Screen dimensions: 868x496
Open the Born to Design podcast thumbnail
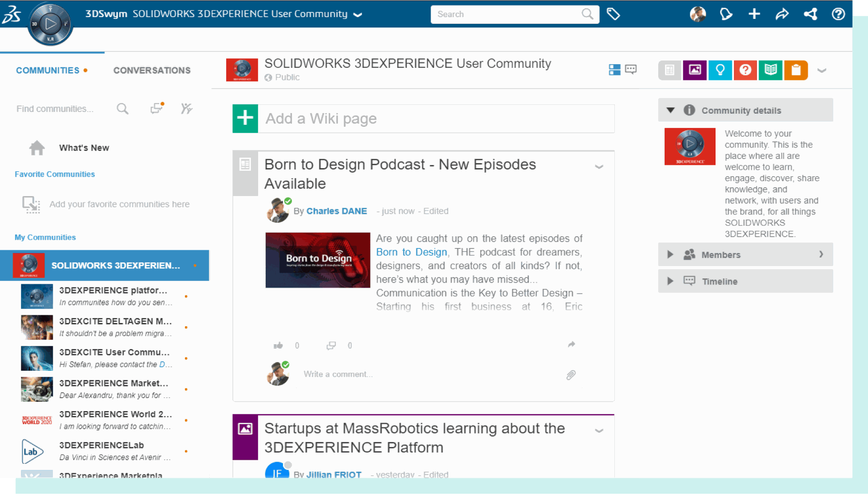tap(318, 260)
